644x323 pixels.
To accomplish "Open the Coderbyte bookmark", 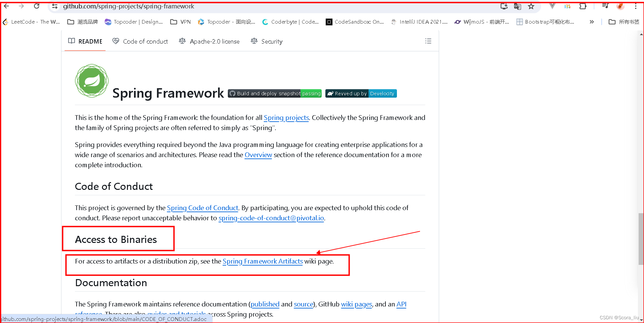I will pos(290,22).
